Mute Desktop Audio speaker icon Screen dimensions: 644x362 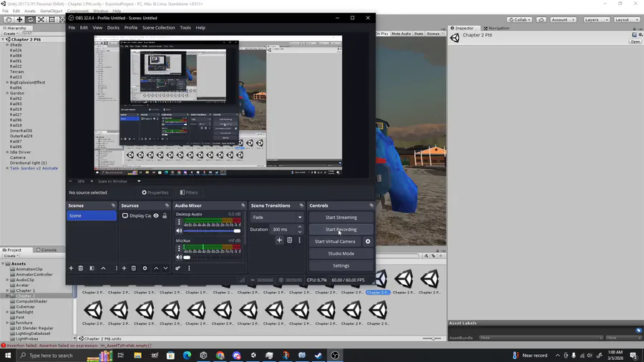point(179,230)
